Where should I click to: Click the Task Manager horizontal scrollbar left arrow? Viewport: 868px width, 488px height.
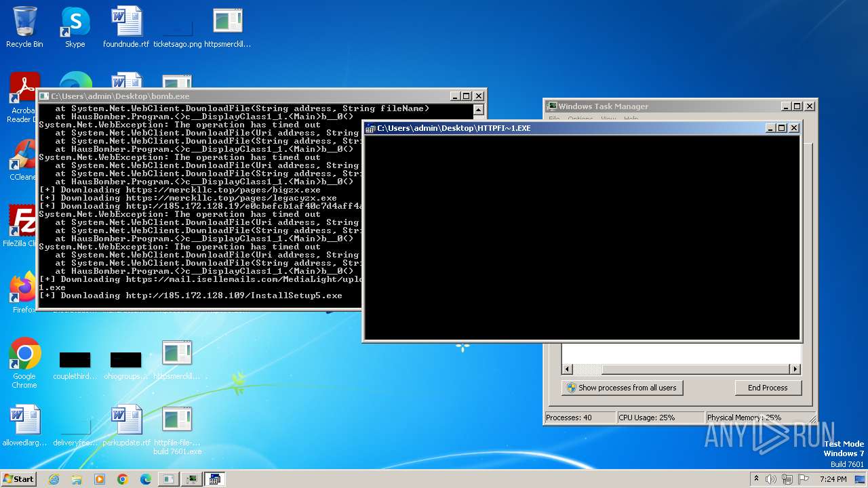click(x=568, y=369)
